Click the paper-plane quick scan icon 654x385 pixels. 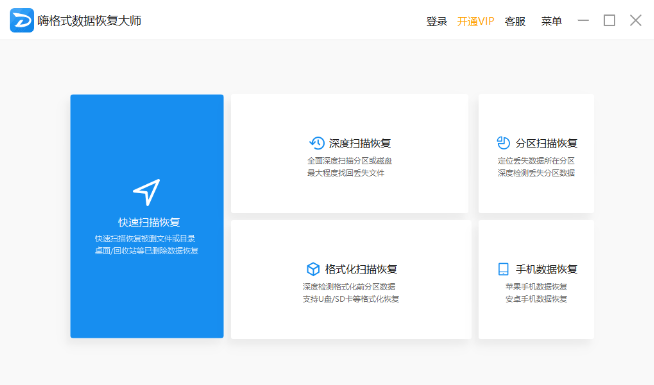[147, 192]
